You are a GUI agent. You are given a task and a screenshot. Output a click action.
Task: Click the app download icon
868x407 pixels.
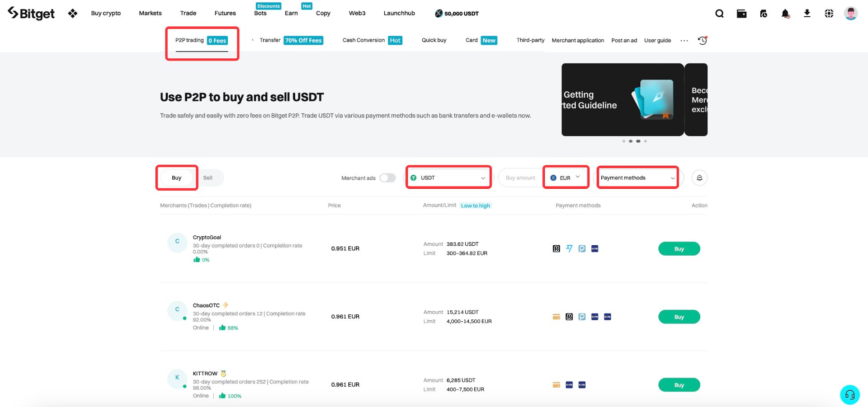[807, 14]
